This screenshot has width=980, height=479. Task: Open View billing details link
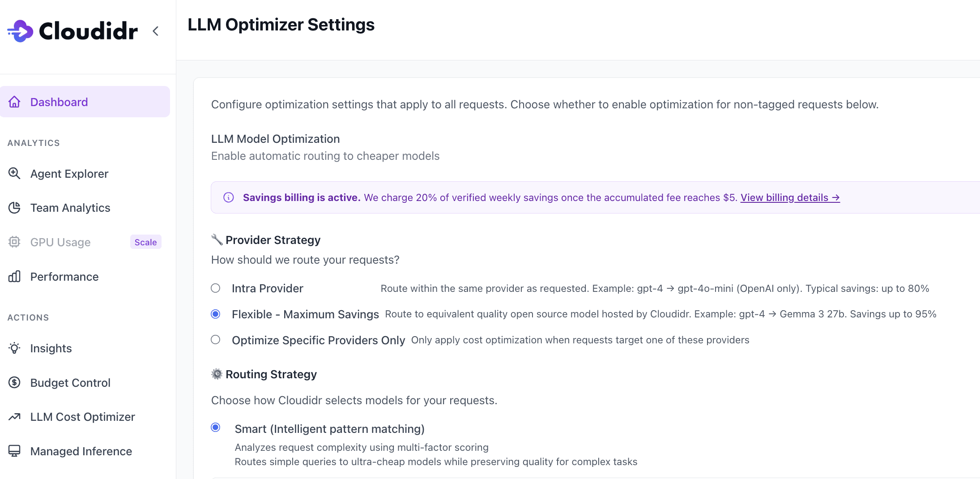tap(790, 197)
